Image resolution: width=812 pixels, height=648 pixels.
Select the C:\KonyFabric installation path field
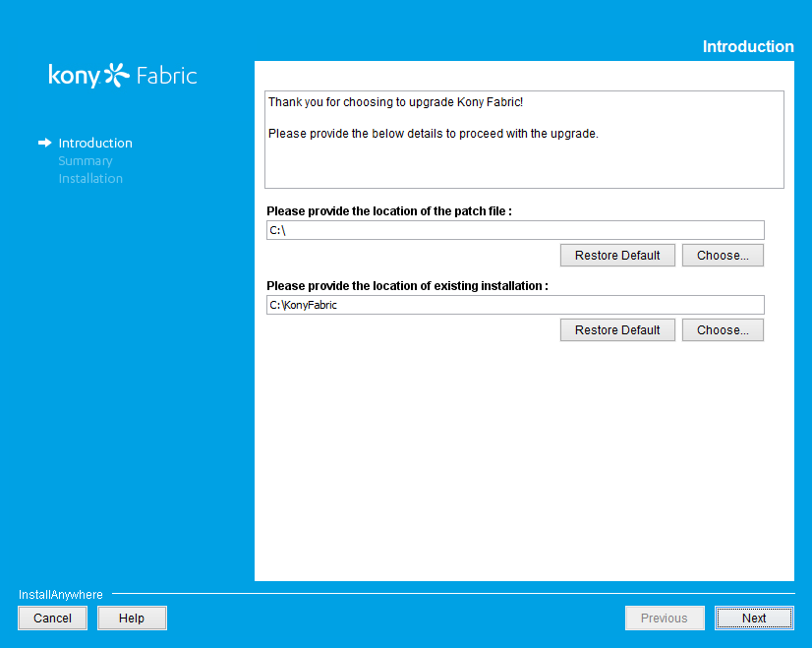coord(515,304)
